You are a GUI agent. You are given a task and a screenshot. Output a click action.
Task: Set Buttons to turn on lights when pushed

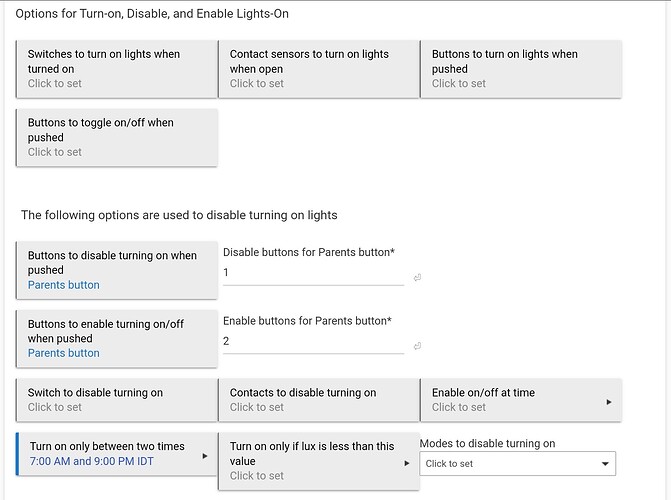pos(521,68)
